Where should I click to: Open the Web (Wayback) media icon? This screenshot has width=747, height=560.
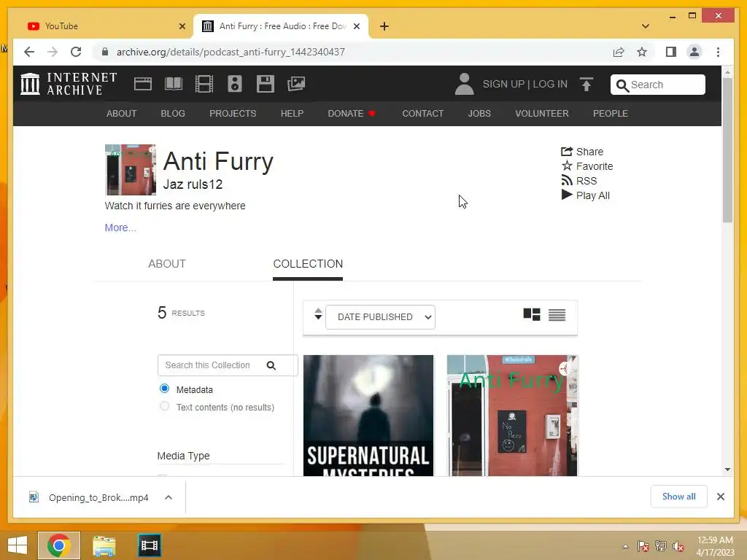click(143, 84)
